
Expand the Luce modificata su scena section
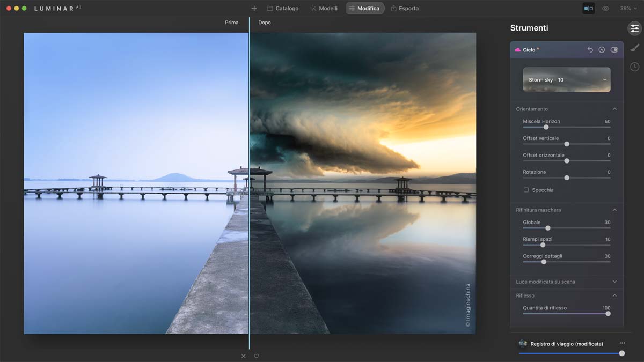point(614,282)
